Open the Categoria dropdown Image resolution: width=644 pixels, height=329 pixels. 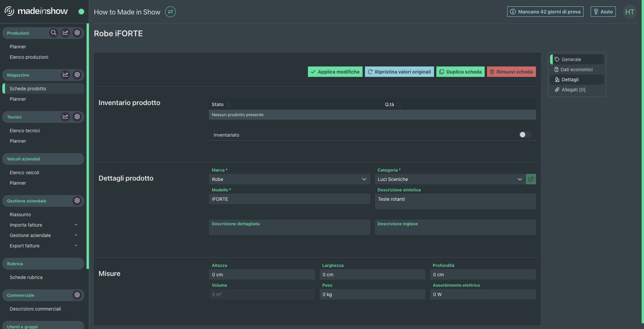(x=450, y=179)
